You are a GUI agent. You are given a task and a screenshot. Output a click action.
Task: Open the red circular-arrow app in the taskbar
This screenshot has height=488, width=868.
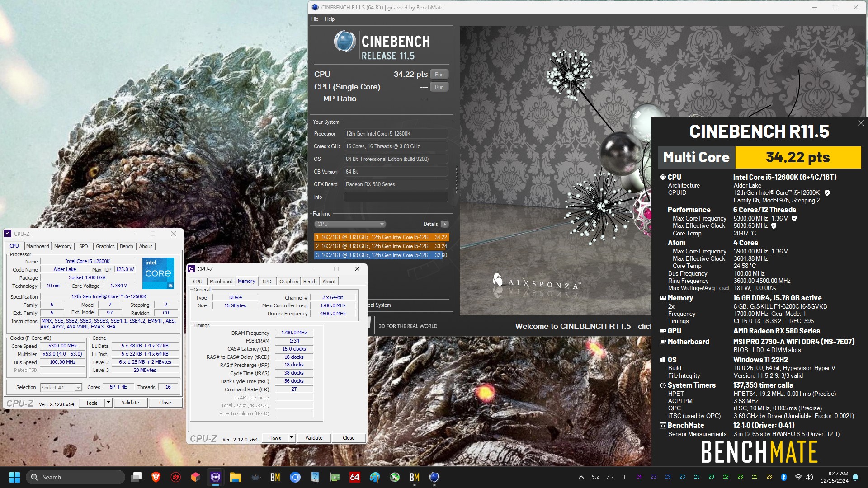pos(176,477)
